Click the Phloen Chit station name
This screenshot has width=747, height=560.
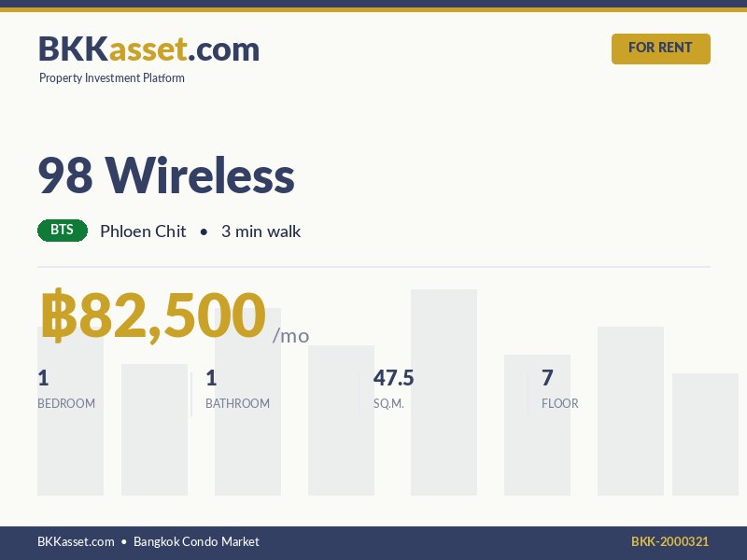(x=143, y=231)
